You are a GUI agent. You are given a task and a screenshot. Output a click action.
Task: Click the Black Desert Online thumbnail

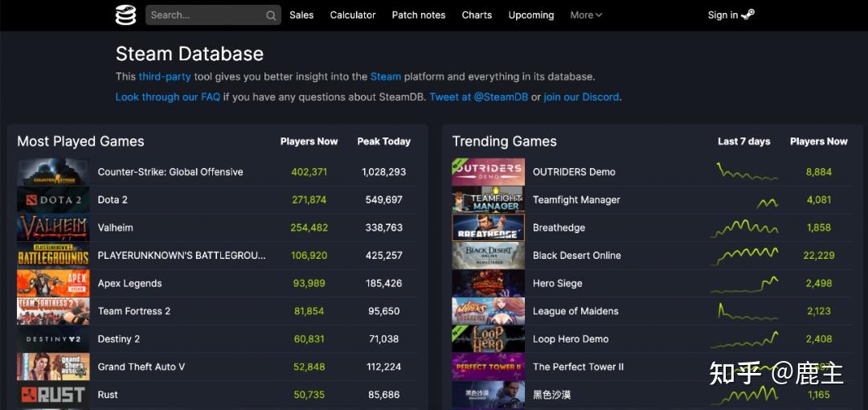489,255
